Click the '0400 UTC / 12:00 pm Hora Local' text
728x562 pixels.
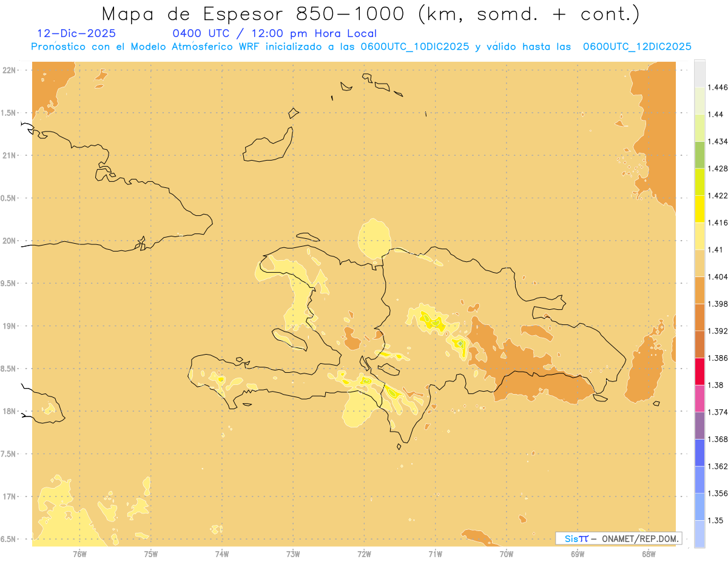coord(275,34)
